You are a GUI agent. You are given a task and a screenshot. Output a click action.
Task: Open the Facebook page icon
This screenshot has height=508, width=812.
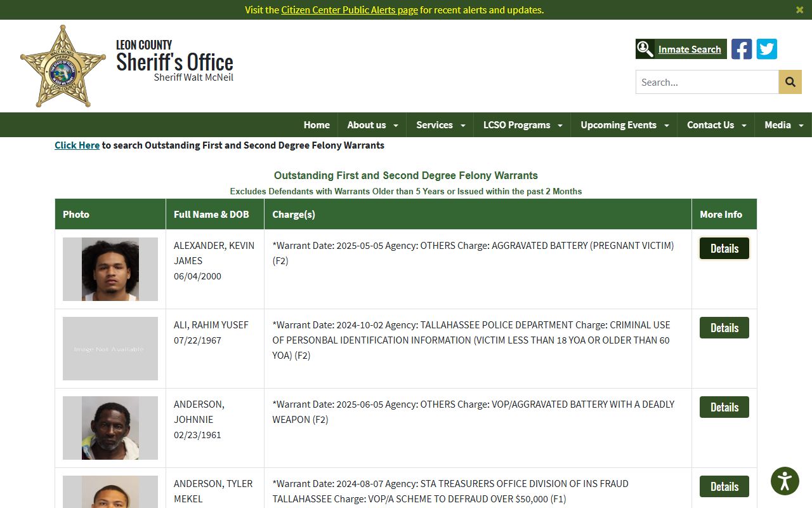[x=742, y=49]
